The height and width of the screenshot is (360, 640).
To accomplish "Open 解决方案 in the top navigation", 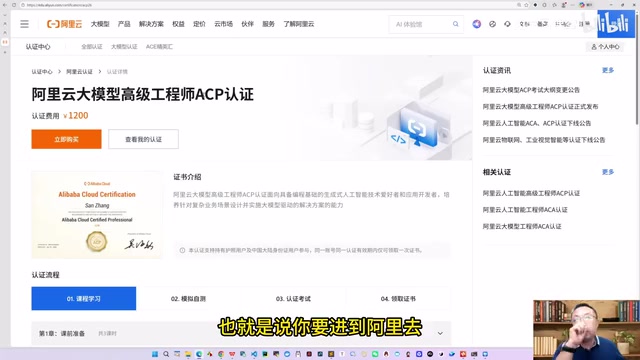I will pyautogui.click(x=151, y=24).
